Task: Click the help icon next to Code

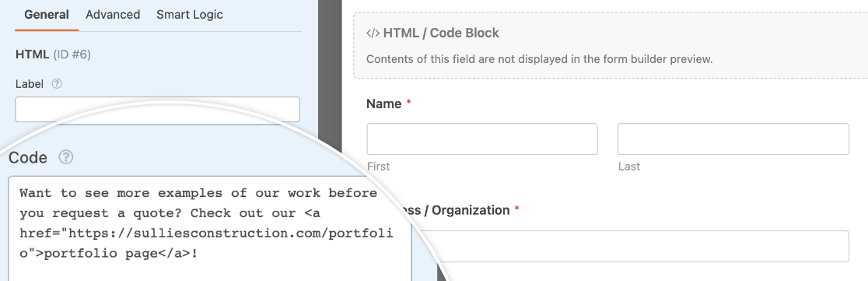Action: pyautogui.click(x=66, y=157)
